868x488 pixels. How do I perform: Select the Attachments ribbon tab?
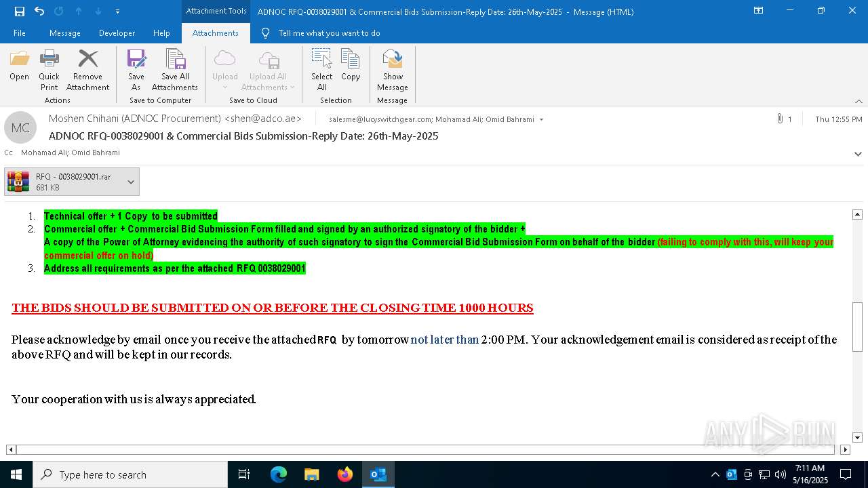pos(216,33)
